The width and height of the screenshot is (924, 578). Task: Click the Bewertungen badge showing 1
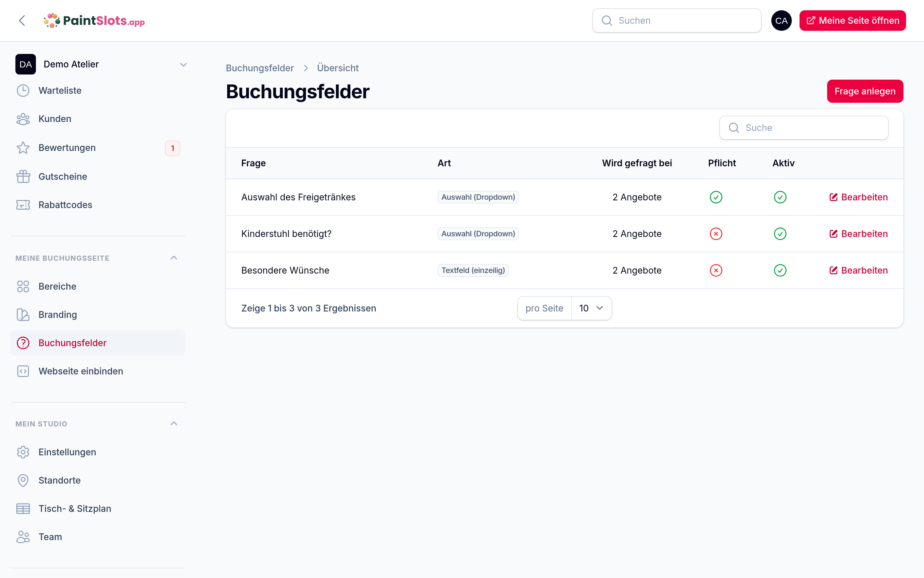pyautogui.click(x=173, y=148)
